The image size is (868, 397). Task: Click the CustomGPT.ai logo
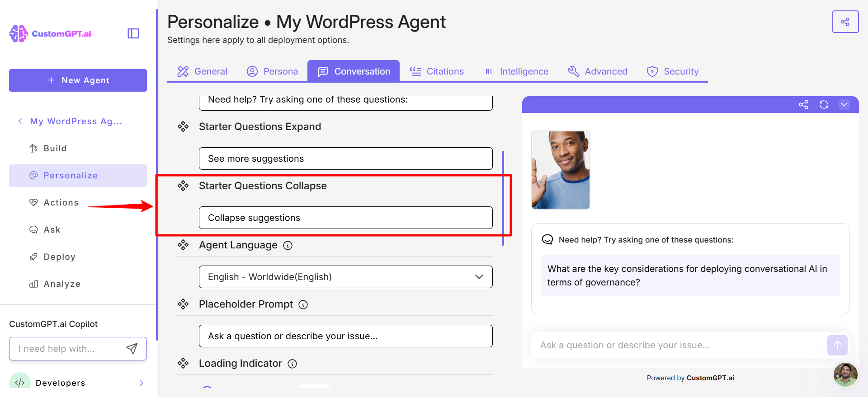tap(50, 33)
